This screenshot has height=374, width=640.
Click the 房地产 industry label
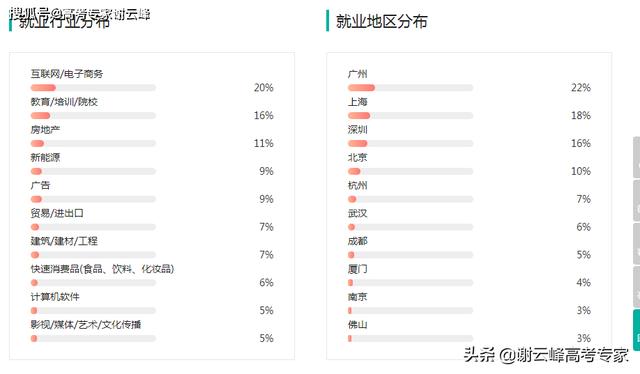click(x=45, y=130)
